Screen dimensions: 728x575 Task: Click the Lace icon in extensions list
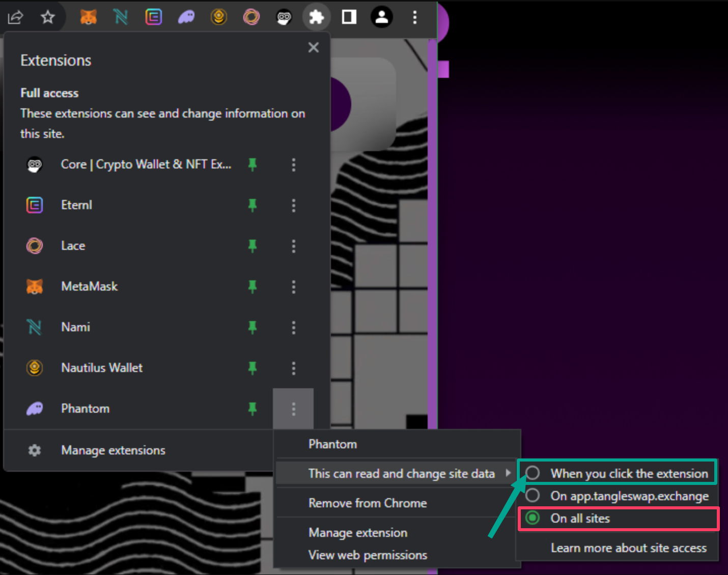click(x=35, y=246)
